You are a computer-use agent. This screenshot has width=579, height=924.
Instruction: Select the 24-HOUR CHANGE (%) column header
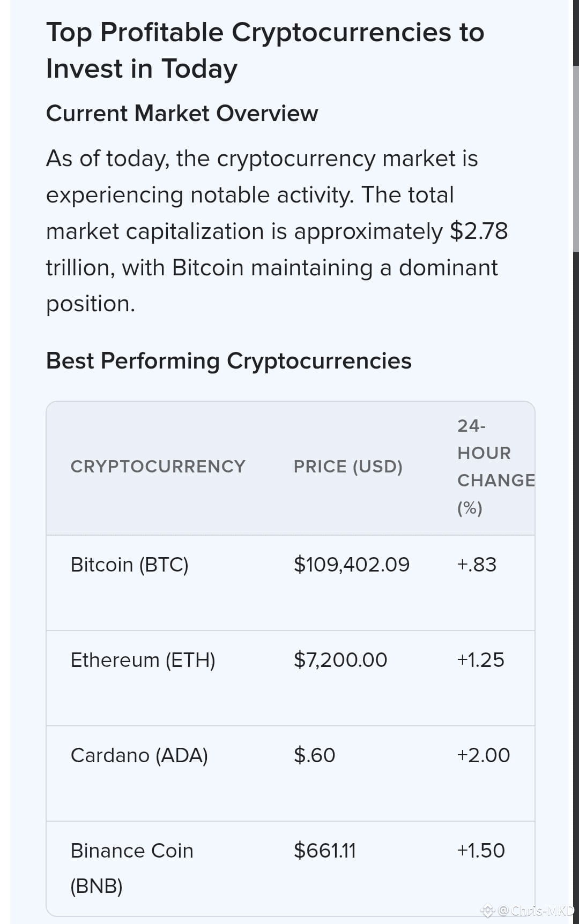[x=496, y=467]
